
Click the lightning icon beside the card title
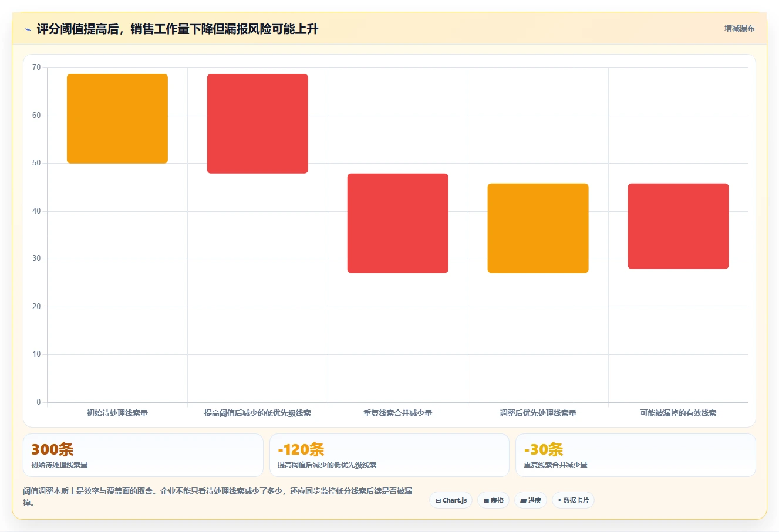28,29
